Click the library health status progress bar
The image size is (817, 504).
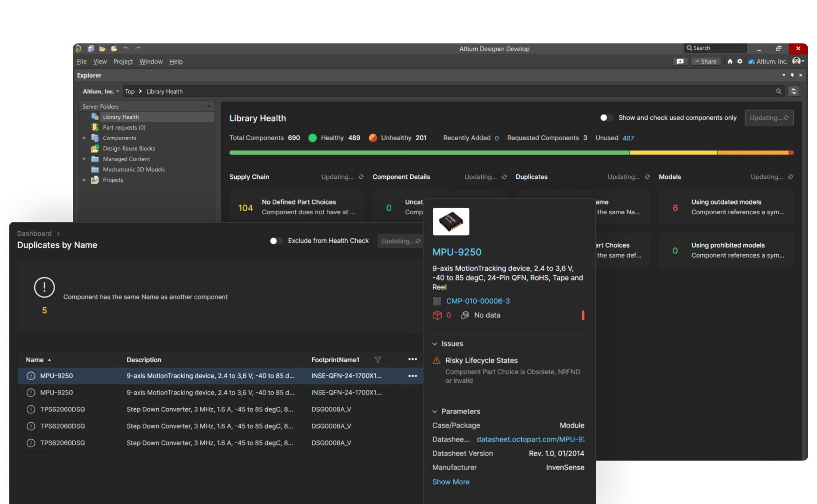[511, 153]
